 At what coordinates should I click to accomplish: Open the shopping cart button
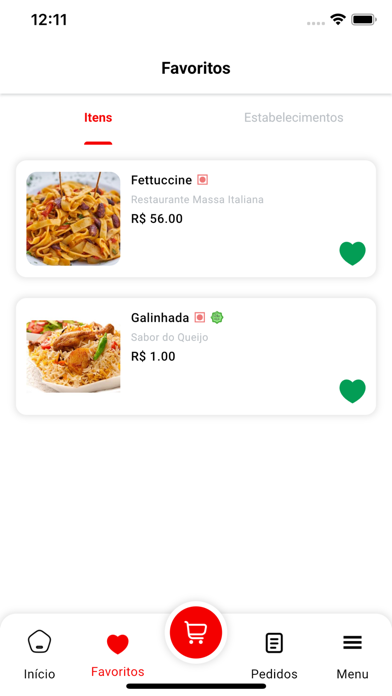click(196, 632)
